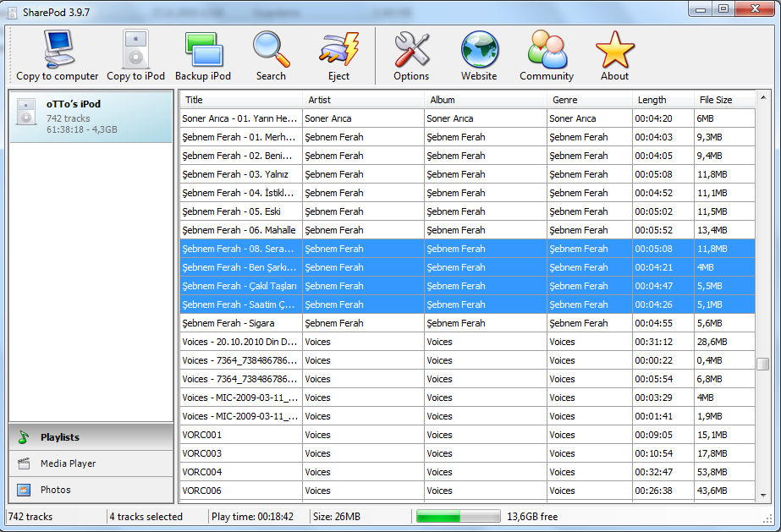
Task: Select track 'Şebnem Ferah - 02. Beni...'
Action: [x=241, y=156]
